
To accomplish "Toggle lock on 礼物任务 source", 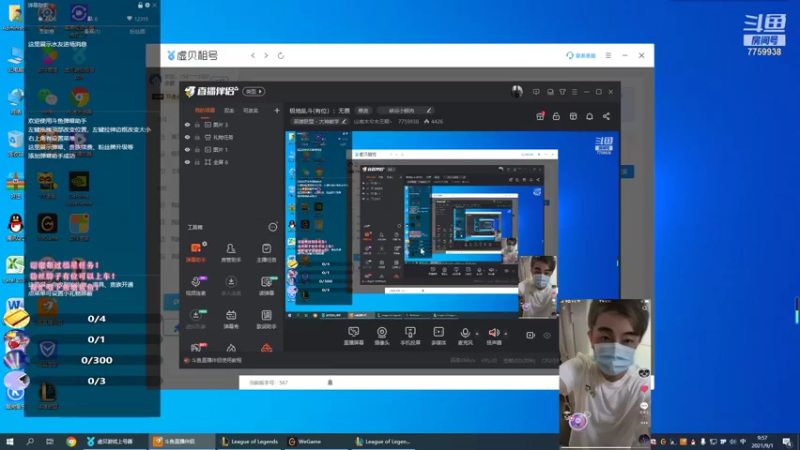I will [197, 137].
